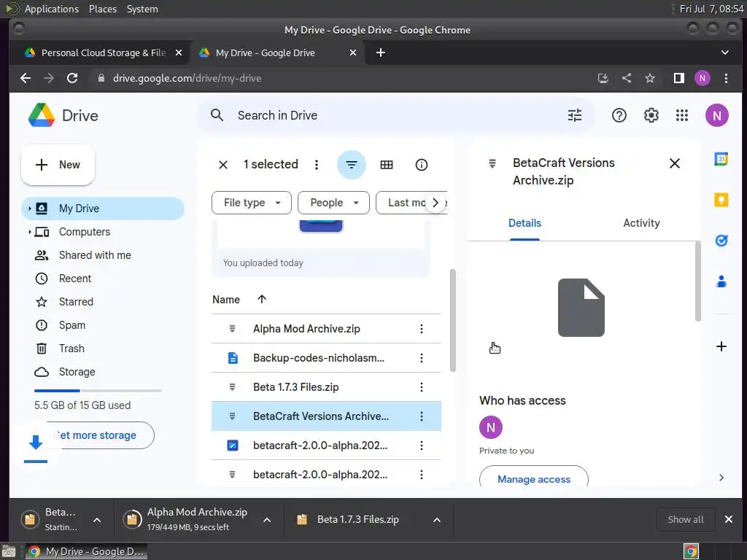Open Google Drive logo home
This screenshot has width=747, height=560.
63,115
